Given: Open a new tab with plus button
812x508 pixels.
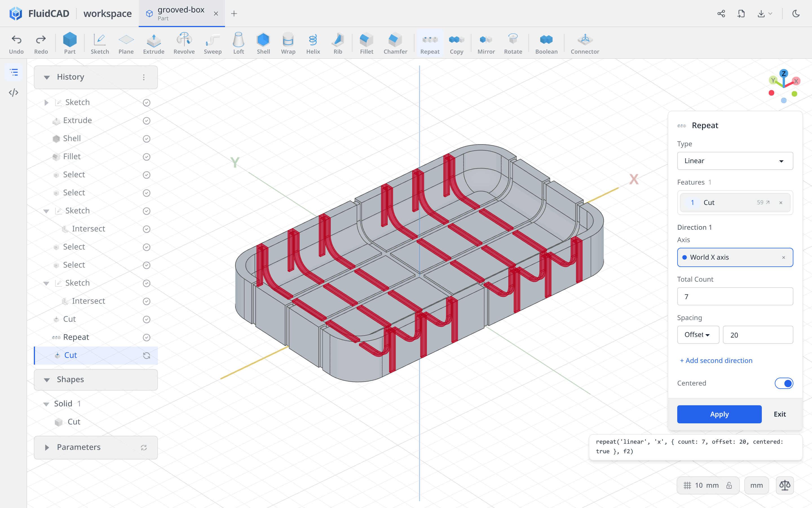Looking at the screenshot, I should (x=234, y=14).
